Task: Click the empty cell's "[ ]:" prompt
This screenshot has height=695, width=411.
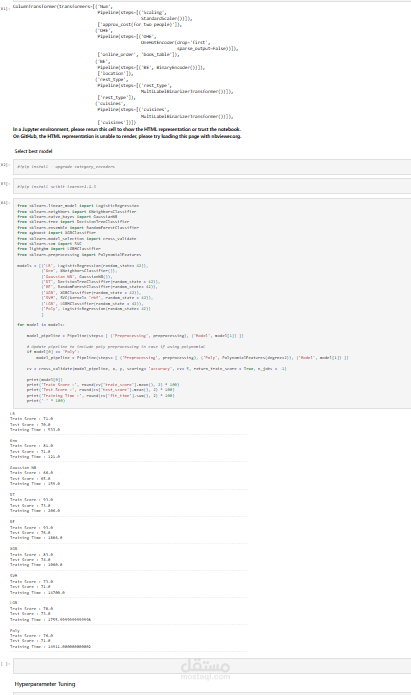Action: [5, 664]
